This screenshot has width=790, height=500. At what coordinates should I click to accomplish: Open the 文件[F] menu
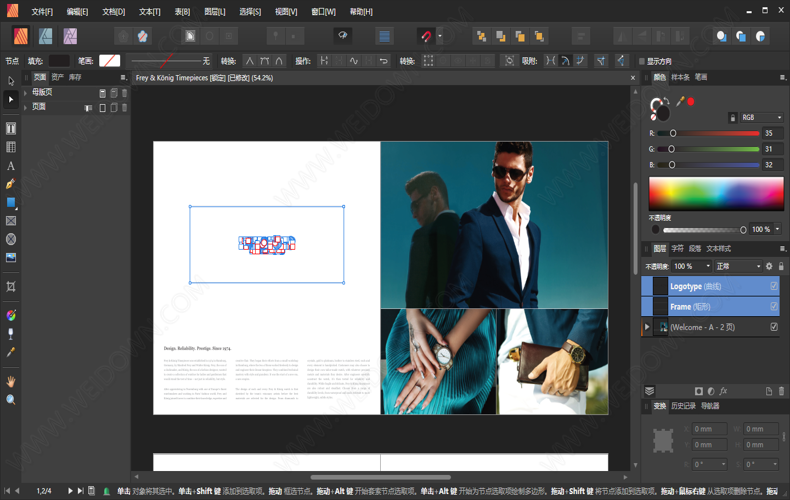tap(42, 12)
